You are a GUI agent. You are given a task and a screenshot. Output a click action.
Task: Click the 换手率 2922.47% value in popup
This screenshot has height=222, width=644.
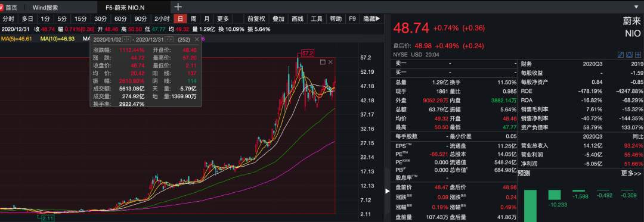(131, 104)
